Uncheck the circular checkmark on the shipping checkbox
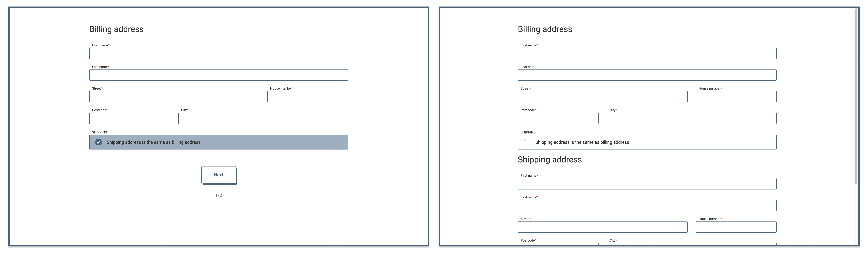The height and width of the screenshot is (253, 868). point(98,142)
